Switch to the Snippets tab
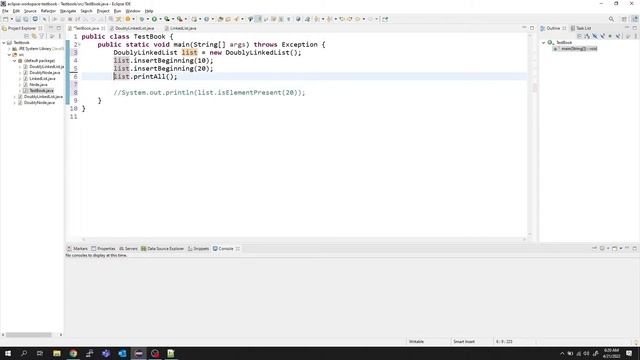Viewport: 640px width, 360px height. (x=198, y=249)
